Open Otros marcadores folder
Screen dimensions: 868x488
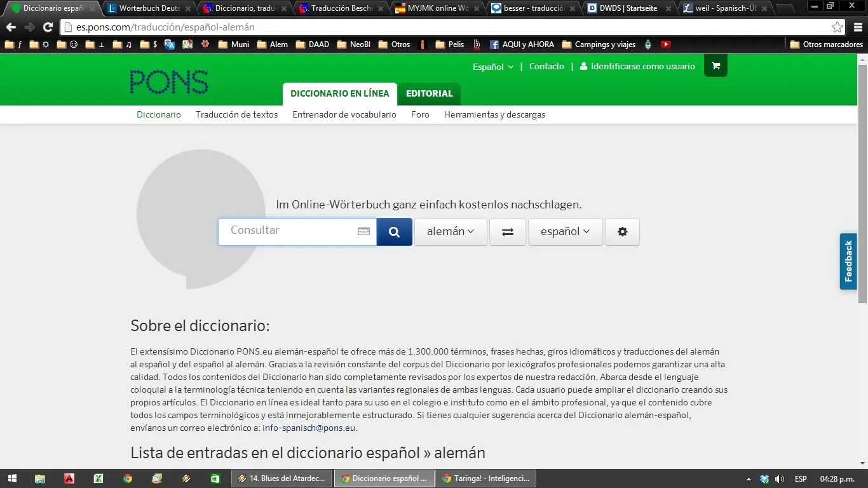[826, 44]
